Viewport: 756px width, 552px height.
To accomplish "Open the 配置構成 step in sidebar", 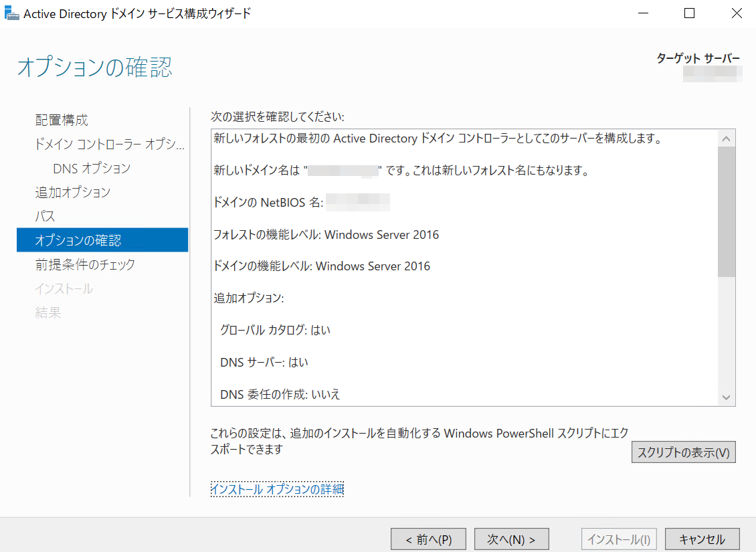I will [62, 120].
